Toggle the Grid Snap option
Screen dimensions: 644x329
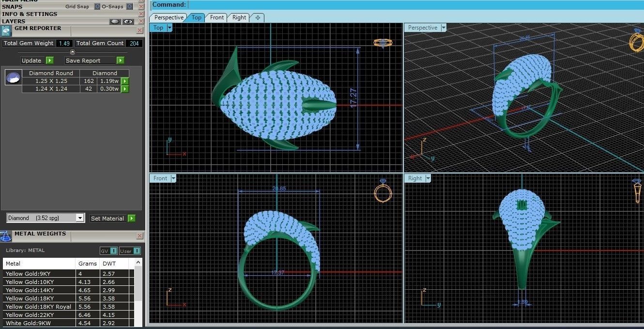point(97,7)
